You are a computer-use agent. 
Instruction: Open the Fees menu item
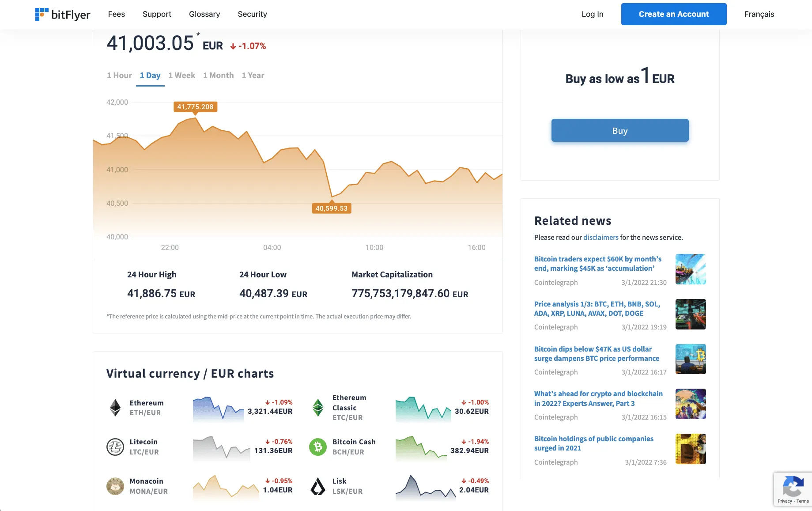point(116,14)
